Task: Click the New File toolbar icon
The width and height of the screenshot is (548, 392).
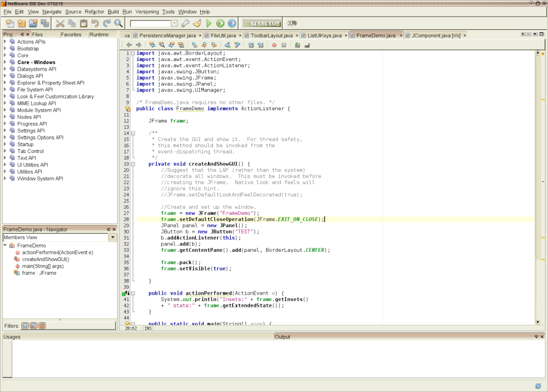Action: pyautogui.click(x=10, y=24)
